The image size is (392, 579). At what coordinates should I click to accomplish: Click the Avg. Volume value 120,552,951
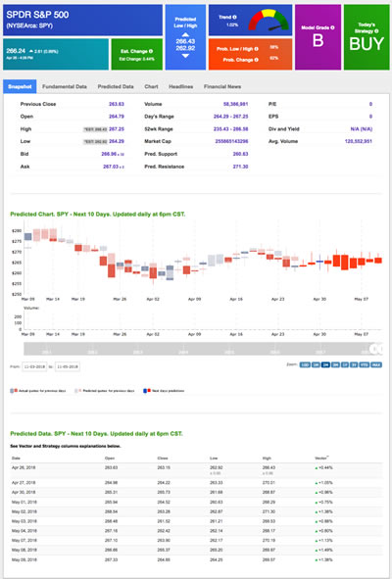(x=359, y=141)
